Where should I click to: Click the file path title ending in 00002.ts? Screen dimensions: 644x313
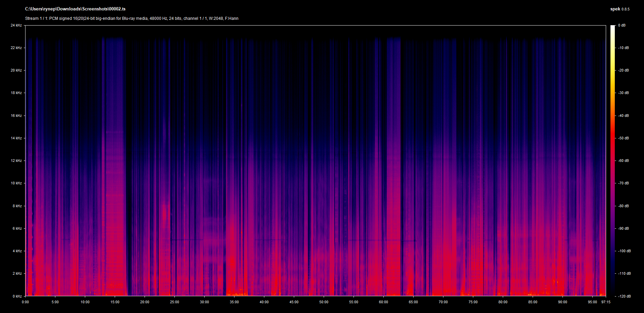pos(75,9)
